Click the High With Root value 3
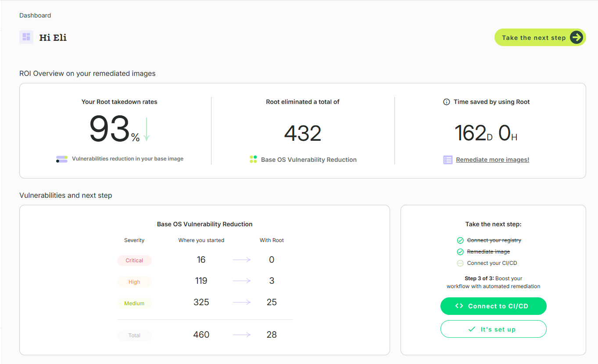 (272, 281)
